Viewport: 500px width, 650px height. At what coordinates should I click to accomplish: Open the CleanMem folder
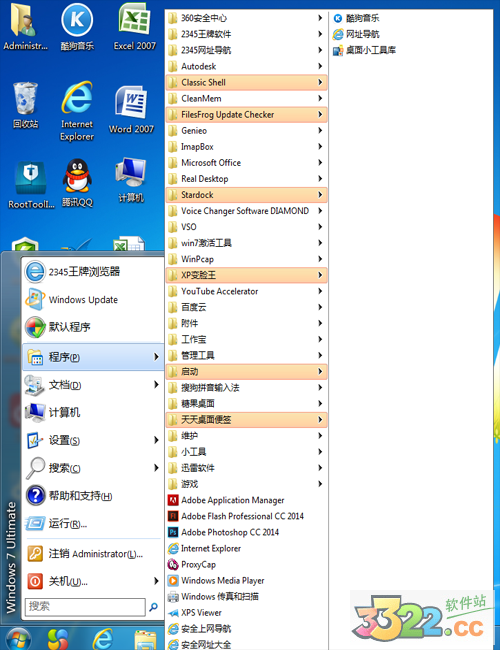click(x=247, y=98)
